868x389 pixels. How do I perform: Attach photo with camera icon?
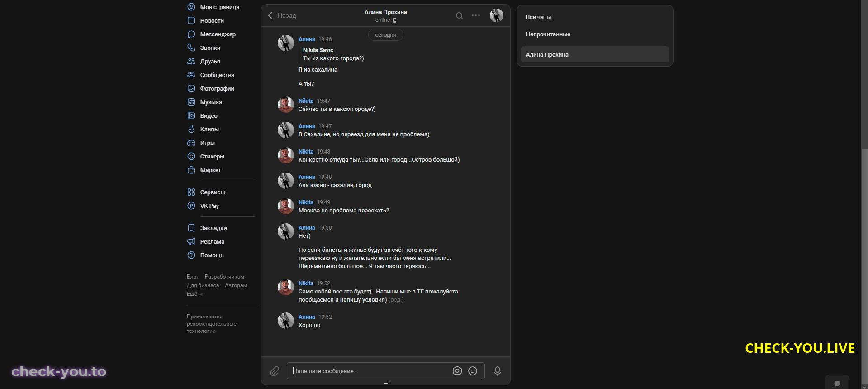[457, 371]
